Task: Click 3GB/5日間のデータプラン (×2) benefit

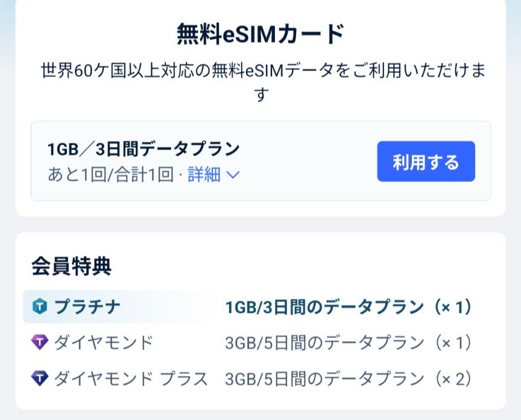Action: tap(348, 378)
